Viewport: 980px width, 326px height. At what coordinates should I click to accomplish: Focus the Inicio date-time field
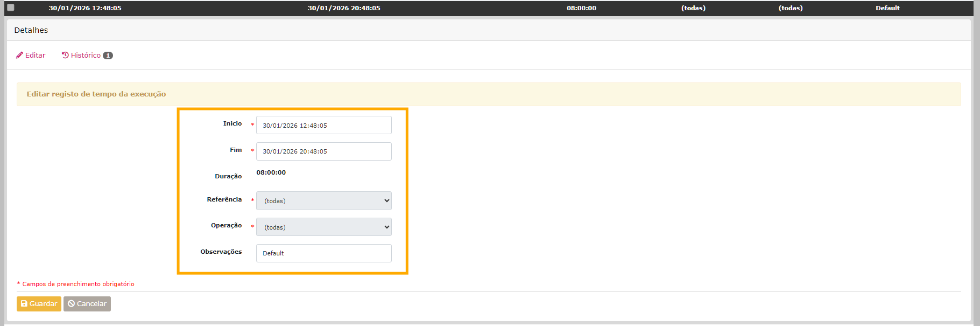pos(323,126)
